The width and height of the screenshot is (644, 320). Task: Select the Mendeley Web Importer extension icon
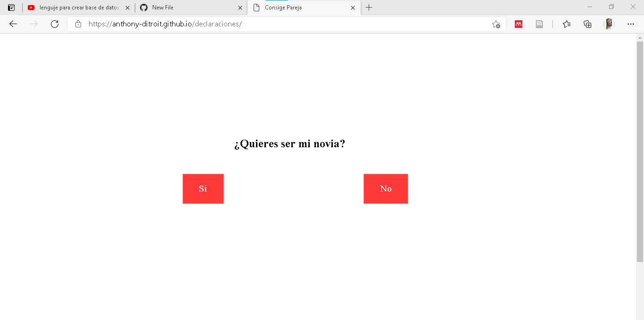(519, 24)
